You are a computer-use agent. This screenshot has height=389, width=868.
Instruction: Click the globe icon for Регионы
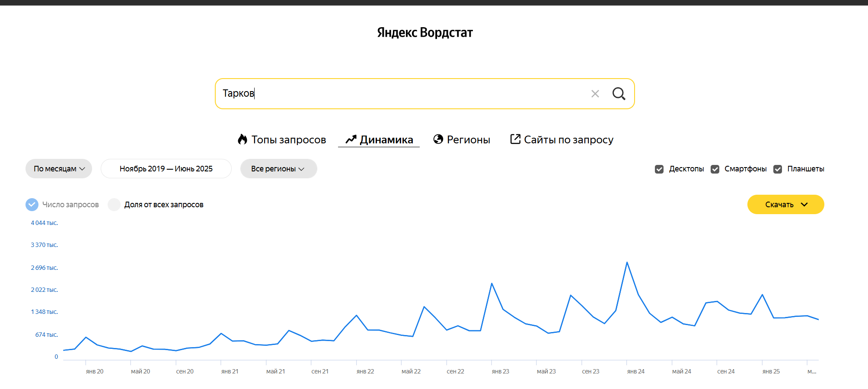point(438,139)
